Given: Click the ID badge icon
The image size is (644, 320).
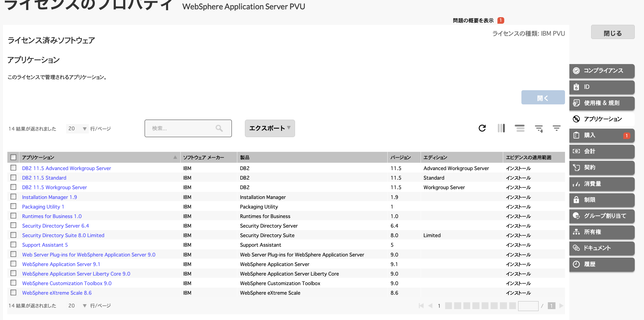Looking at the screenshot, I should click(x=576, y=87).
